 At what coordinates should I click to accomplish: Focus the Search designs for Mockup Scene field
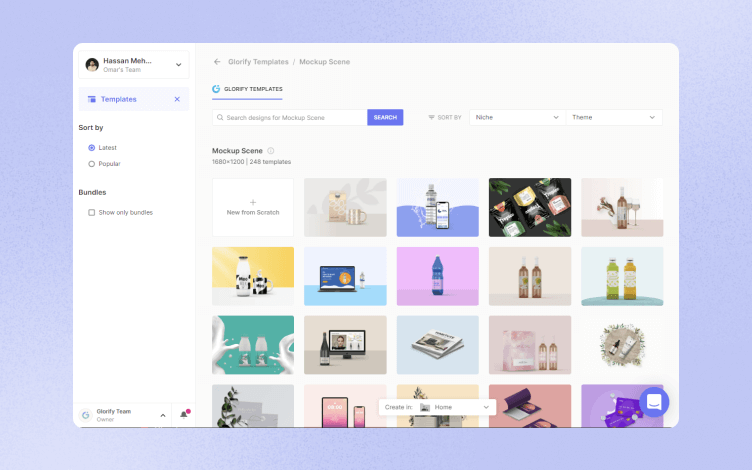[290, 118]
